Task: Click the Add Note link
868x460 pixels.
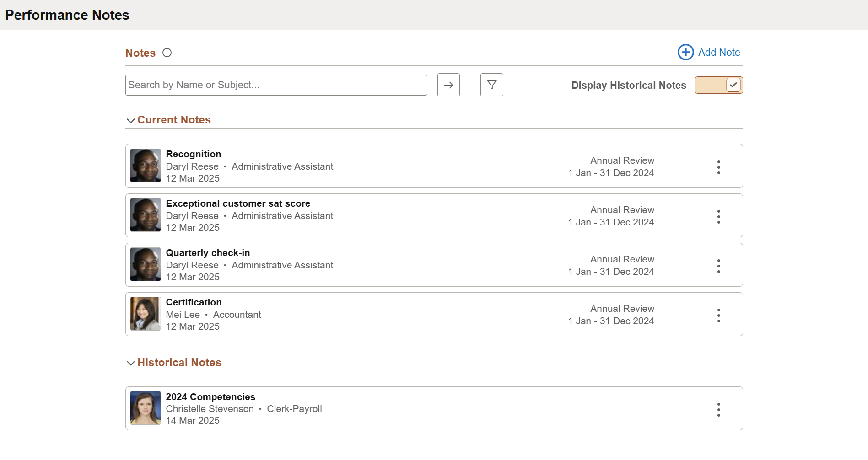Action: coord(719,53)
